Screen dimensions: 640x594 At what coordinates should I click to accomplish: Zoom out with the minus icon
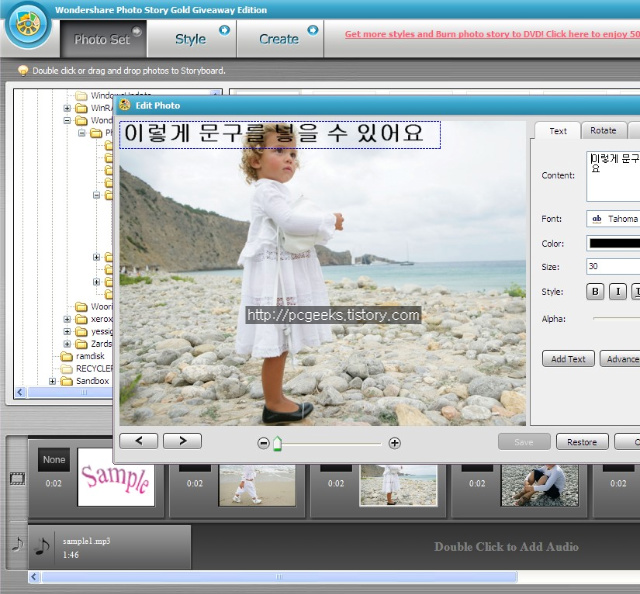264,443
